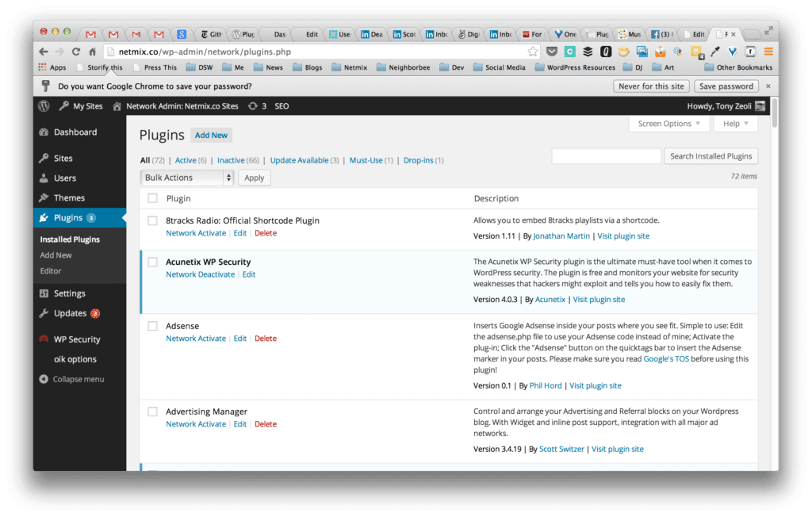Open the Bulk Actions dropdown

[x=187, y=177]
